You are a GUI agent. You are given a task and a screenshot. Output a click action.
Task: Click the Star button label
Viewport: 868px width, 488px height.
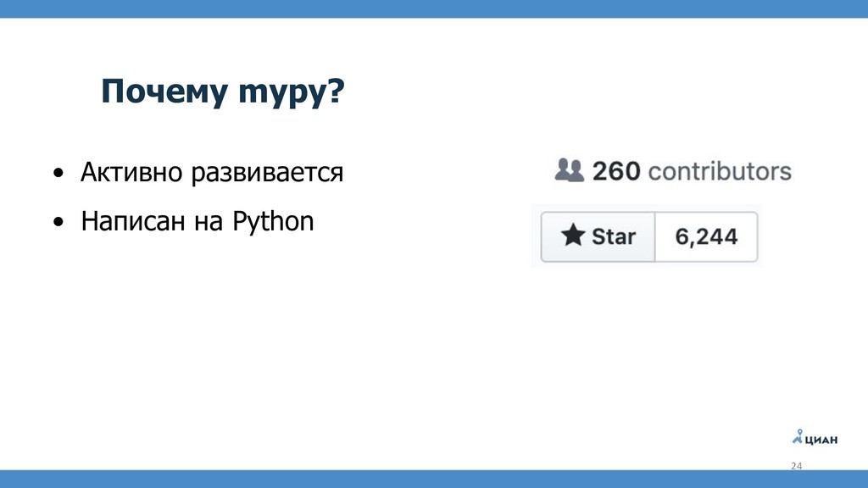click(614, 236)
